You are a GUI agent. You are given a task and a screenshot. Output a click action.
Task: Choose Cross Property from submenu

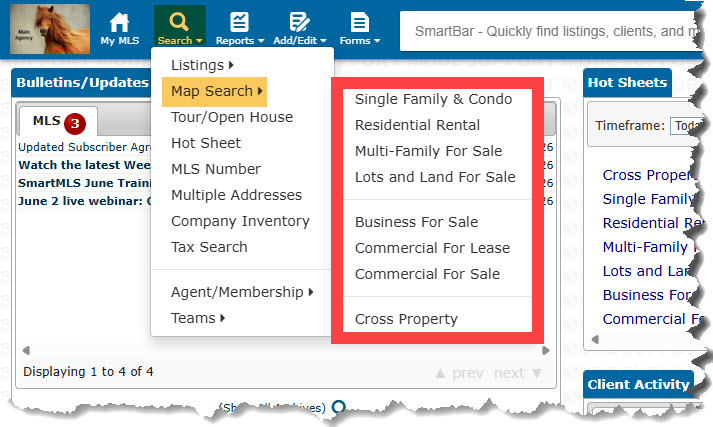pos(406,319)
